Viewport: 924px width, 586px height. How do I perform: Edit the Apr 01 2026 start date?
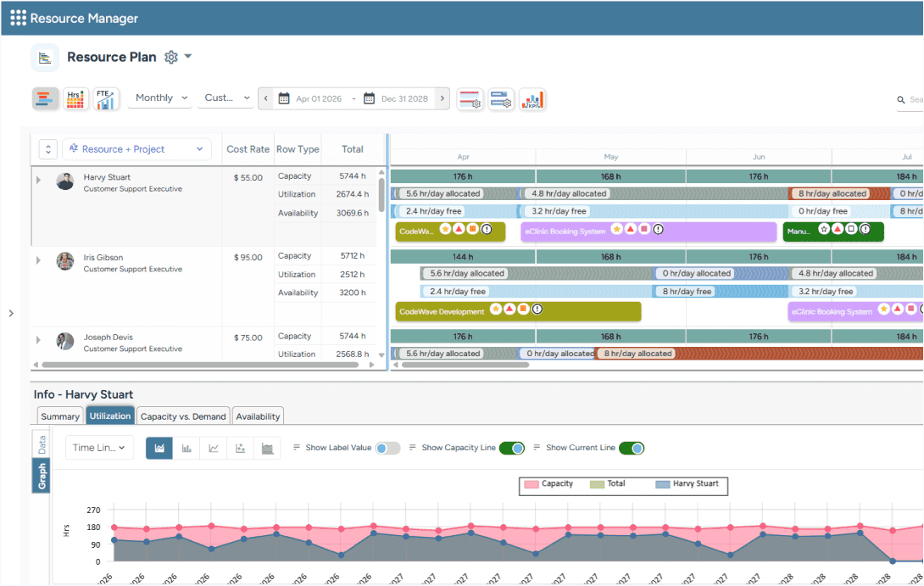tap(319, 99)
